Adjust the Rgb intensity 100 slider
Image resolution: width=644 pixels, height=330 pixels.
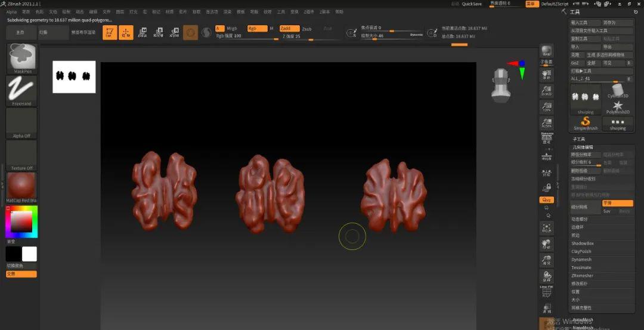coord(247,36)
